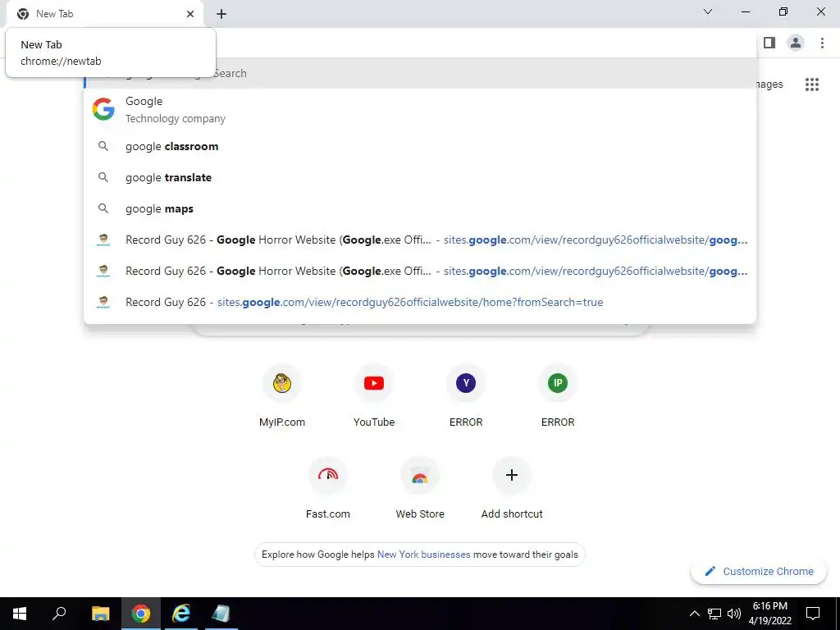This screenshot has height=630, width=840.
Task: Click the Chrome taskbar icon
Action: [141, 614]
